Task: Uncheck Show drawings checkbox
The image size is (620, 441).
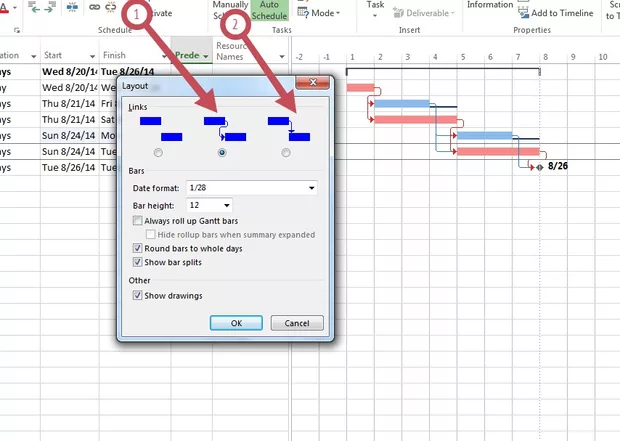Action: (x=137, y=295)
